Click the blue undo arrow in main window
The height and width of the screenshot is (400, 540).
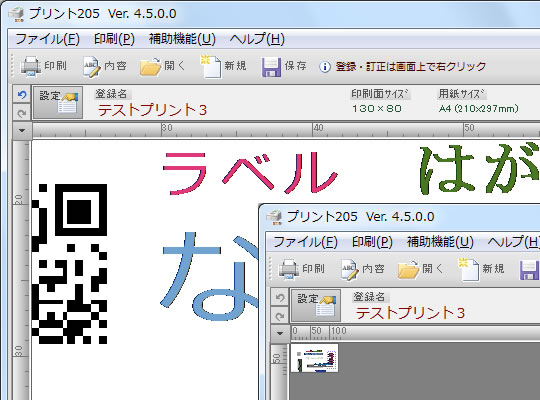pyautogui.click(x=22, y=94)
